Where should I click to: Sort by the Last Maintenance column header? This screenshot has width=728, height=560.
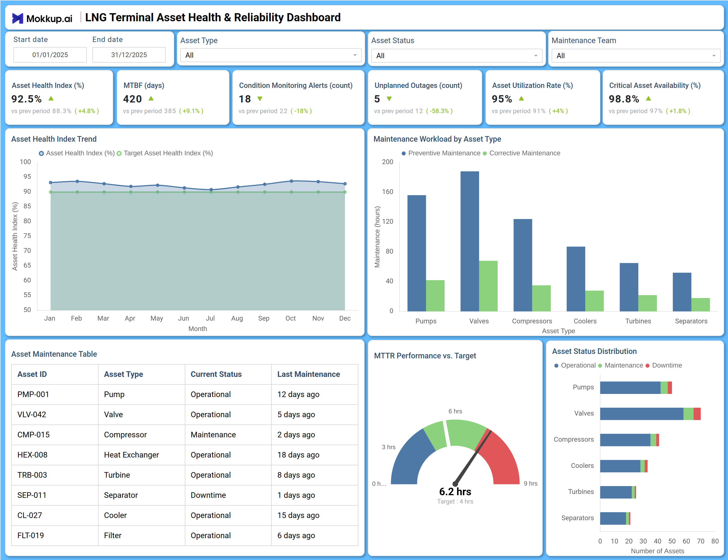315,374
